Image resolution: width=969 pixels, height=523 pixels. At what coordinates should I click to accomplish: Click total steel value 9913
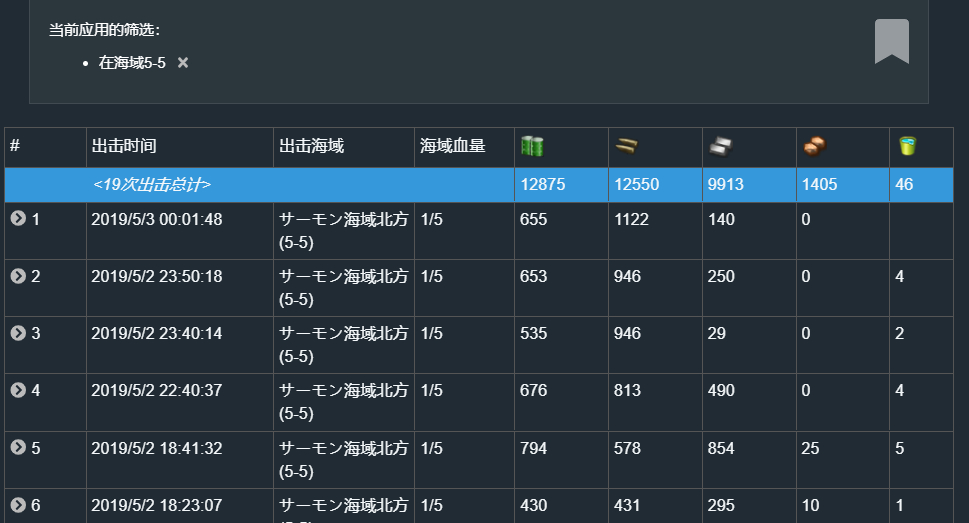pos(726,184)
